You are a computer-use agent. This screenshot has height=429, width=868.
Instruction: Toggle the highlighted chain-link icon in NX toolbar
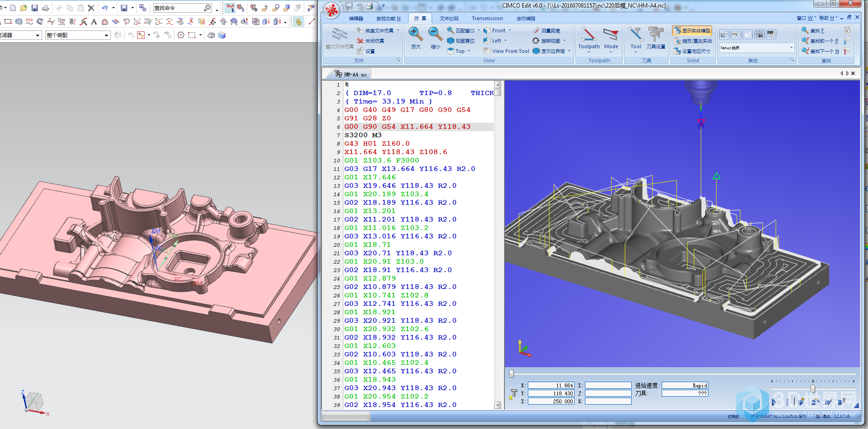click(299, 22)
